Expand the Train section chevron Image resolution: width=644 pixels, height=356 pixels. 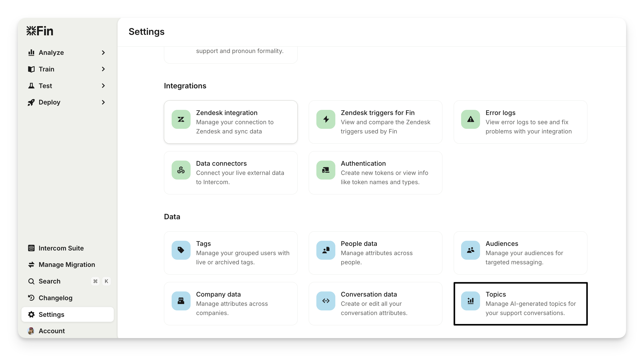pyautogui.click(x=103, y=69)
